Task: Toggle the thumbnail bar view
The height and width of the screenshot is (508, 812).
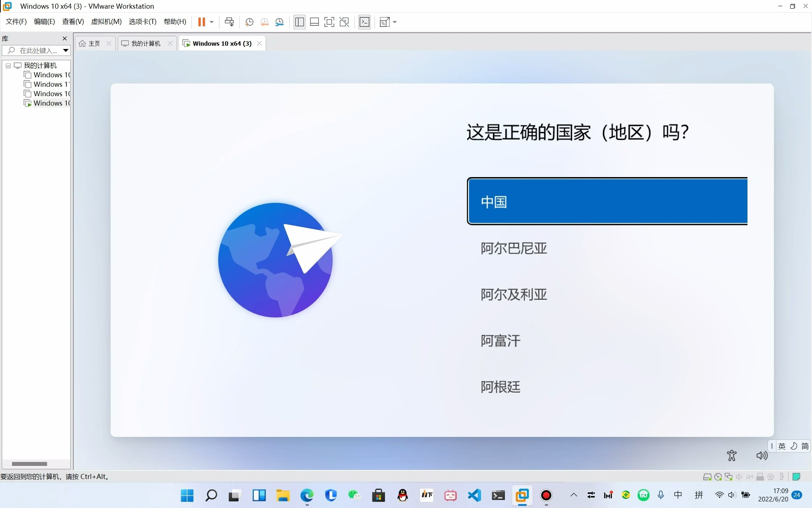Action: pos(314,22)
